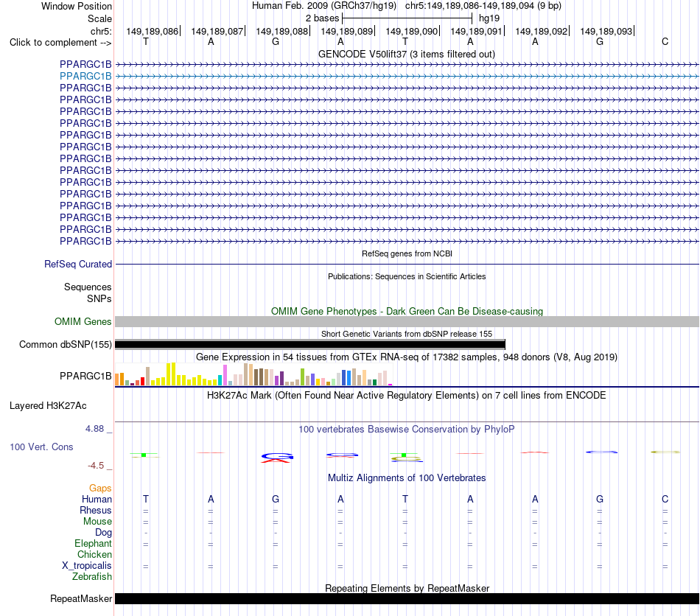Screen dimensions: 700x616
Task: Open the RefSeq Curated track label
Action: pyautogui.click(x=78, y=265)
